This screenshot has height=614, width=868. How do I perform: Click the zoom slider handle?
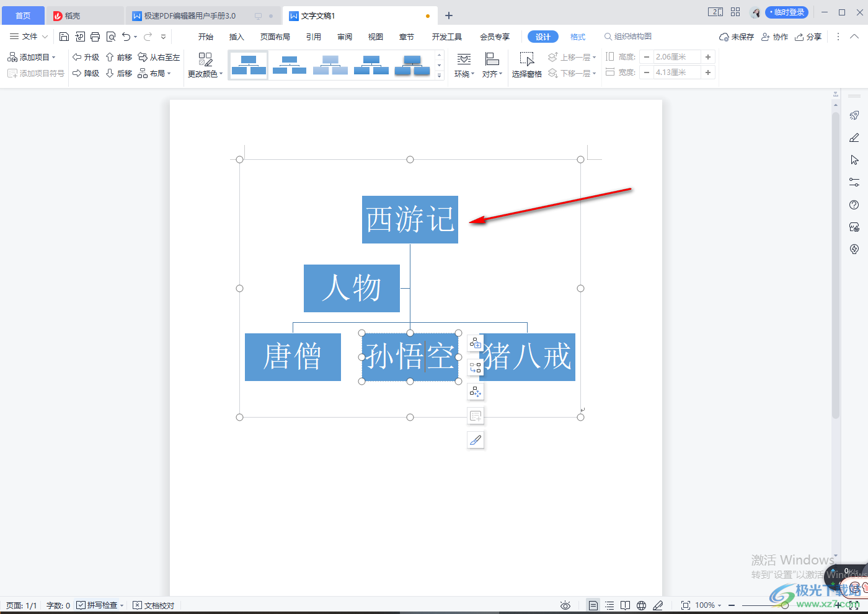pos(785,605)
